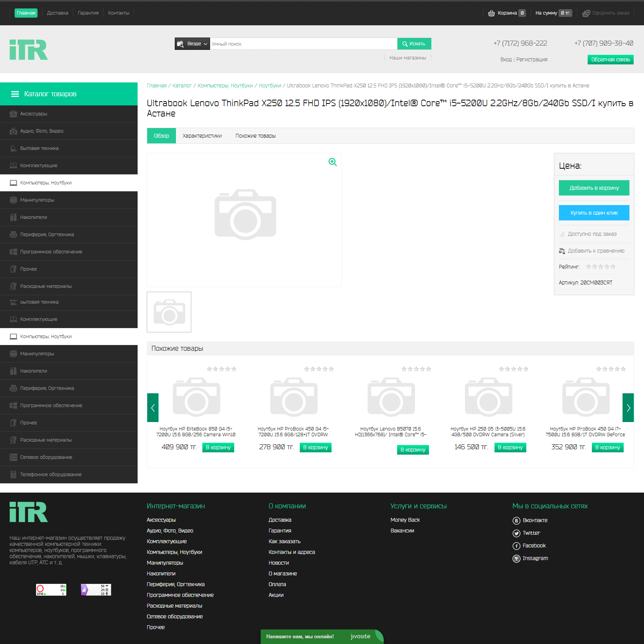The width and height of the screenshot is (644, 644).
Task: Switch to the Характеристики tab
Action: coord(202,136)
